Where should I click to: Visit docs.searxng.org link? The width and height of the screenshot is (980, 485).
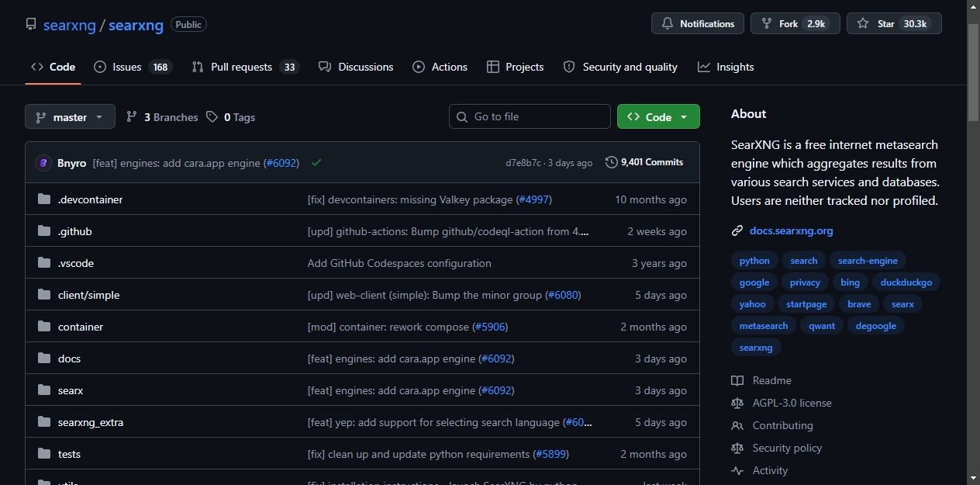pyautogui.click(x=792, y=230)
